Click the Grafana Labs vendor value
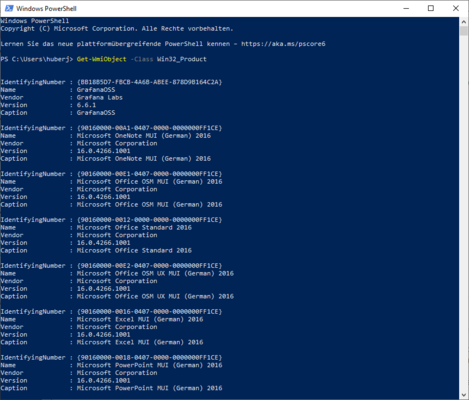469x400 pixels. (100, 97)
